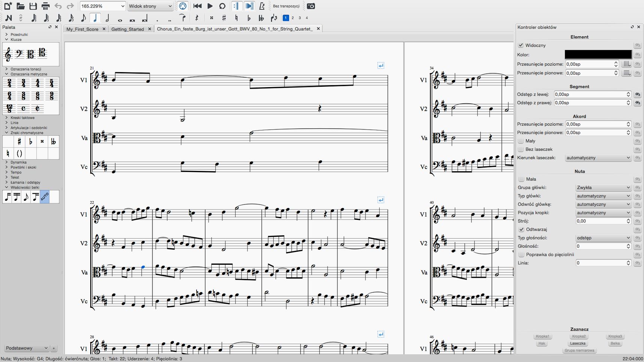Open Grupa główki dropdown
Viewport: 644px width, 362px height.
point(604,187)
